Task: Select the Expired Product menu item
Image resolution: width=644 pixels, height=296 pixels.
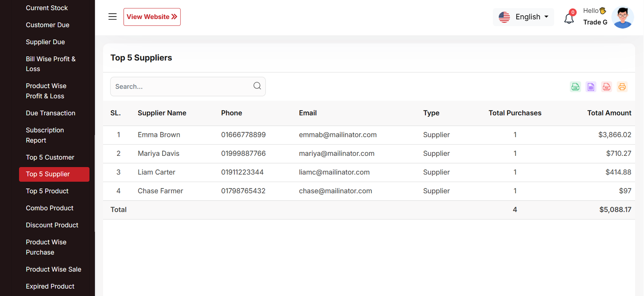Action: click(50, 286)
